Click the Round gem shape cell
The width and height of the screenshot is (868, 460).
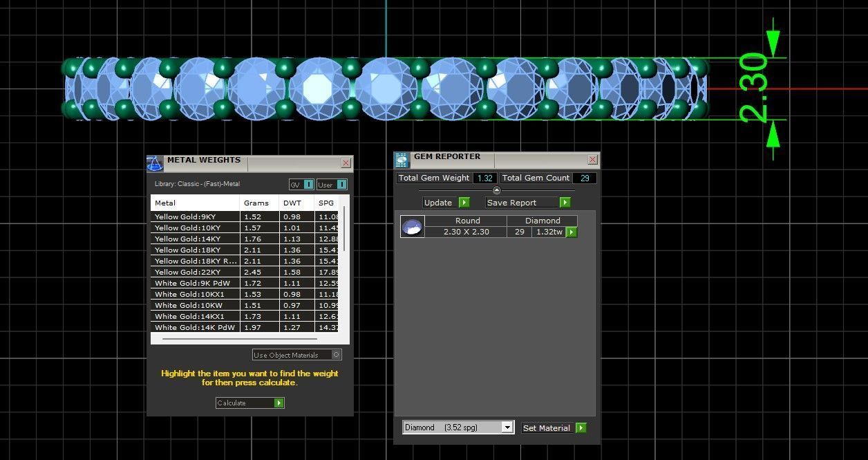(467, 221)
